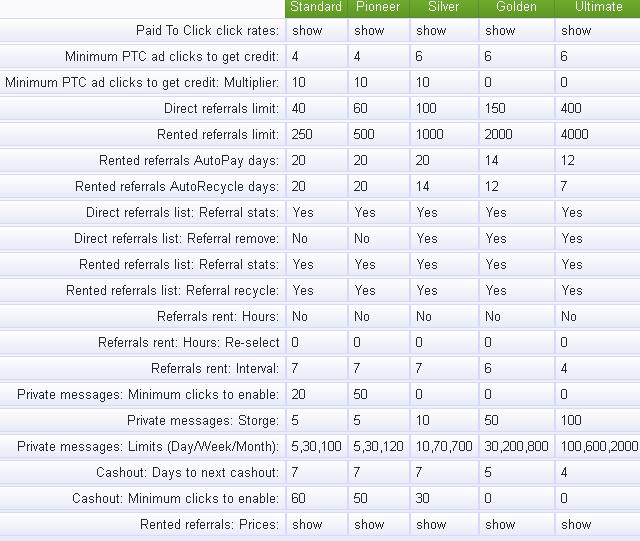The width and height of the screenshot is (640, 541).
Task: Show rented referrals prices for Pioneer
Action: click(369, 524)
